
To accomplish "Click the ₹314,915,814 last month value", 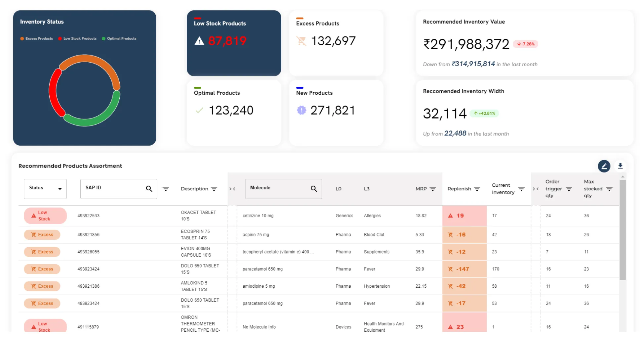I will pos(473,64).
